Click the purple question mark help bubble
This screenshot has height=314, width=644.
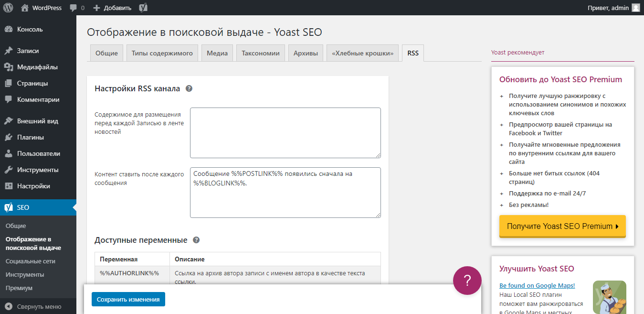tap(467, 281)
